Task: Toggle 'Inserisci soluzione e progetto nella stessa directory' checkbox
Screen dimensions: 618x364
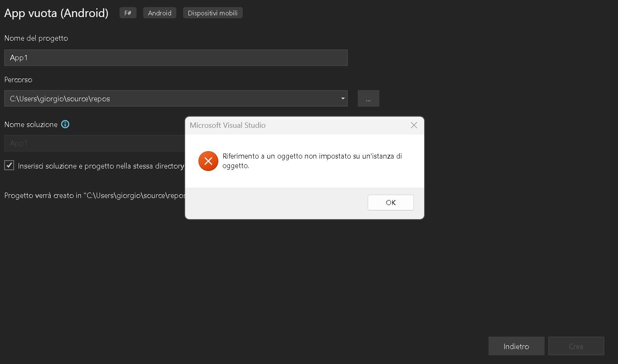Action: (x=9, y=165)
